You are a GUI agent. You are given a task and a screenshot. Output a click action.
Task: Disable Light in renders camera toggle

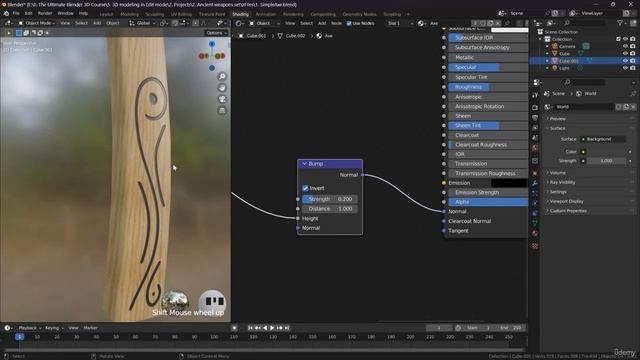633,68
